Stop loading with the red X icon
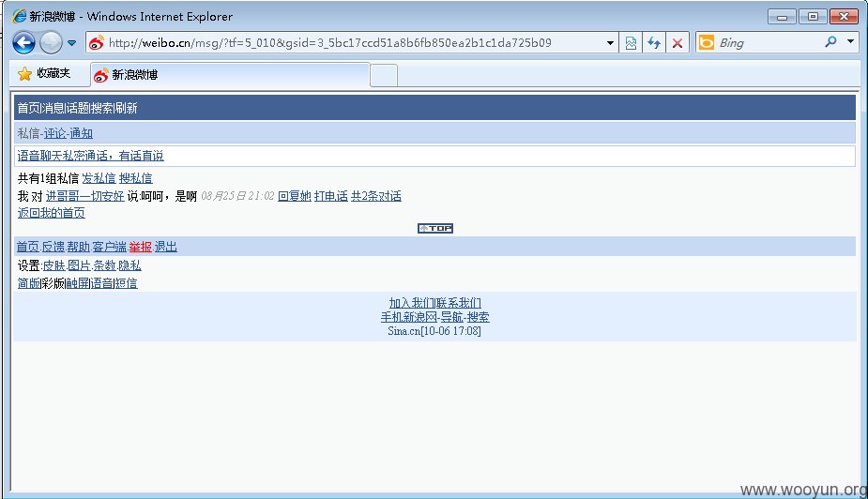Screen dimensions: 868x499 tap(677, 43)
